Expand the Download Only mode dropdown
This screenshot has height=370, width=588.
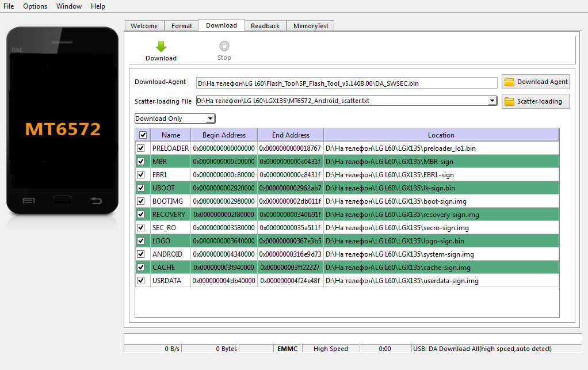[x=210, y=119]
